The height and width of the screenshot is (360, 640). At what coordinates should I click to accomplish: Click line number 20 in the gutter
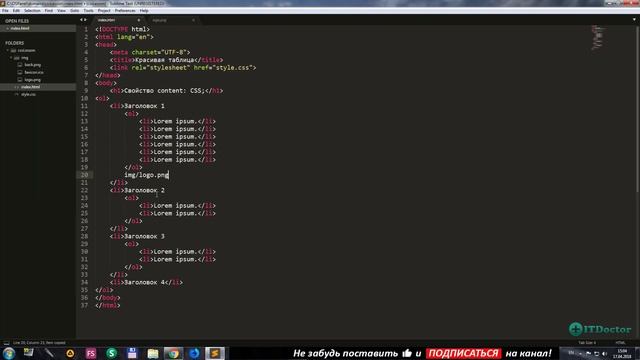coord(84,175)
